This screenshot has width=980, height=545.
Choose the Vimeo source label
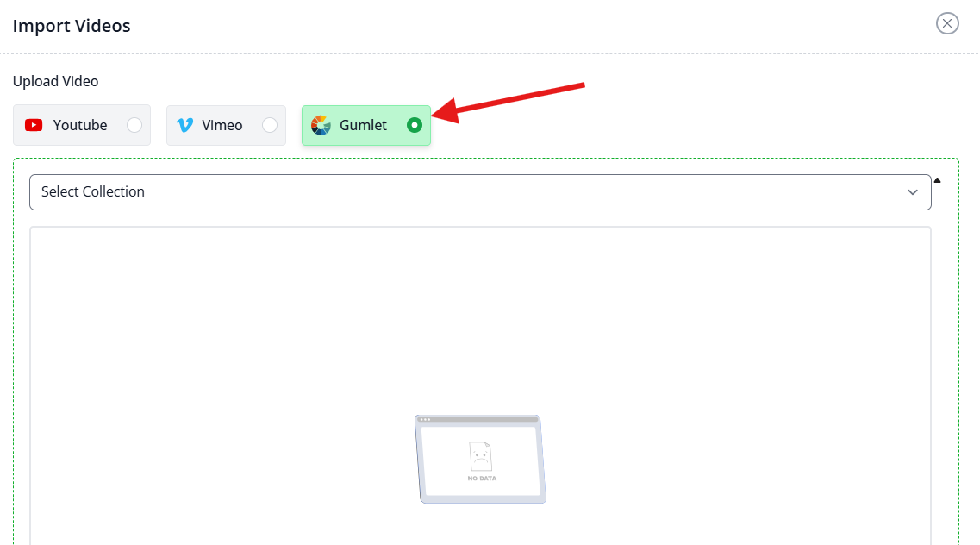tap(222, 125)
